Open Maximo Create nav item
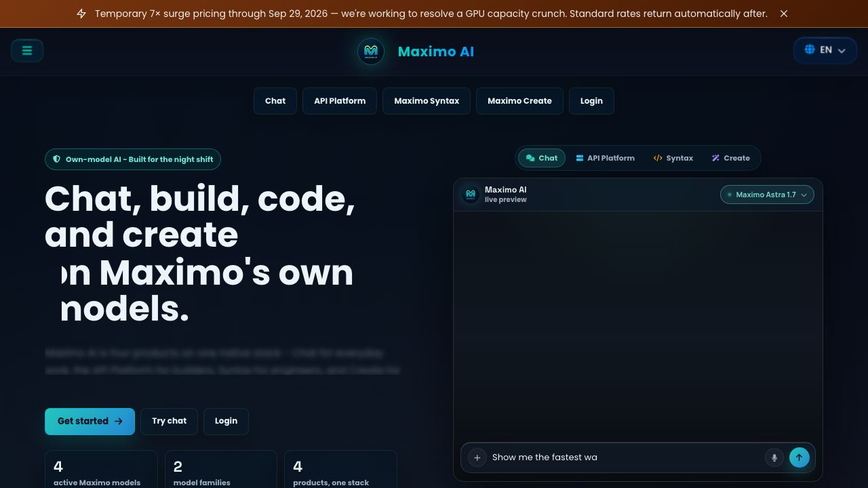The image size is (868, 488). (x=519, y=101)
